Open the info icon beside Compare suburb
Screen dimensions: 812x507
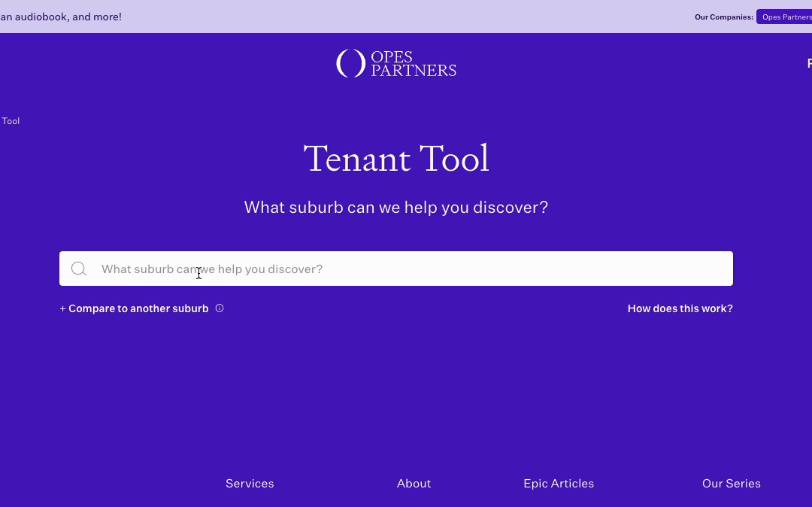[219, 308]
